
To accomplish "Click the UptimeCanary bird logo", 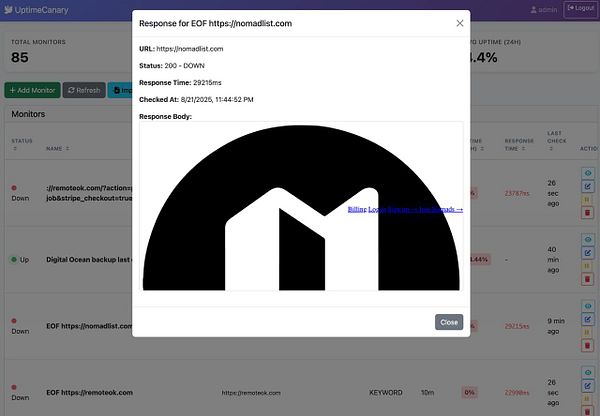I will [8, 10].
